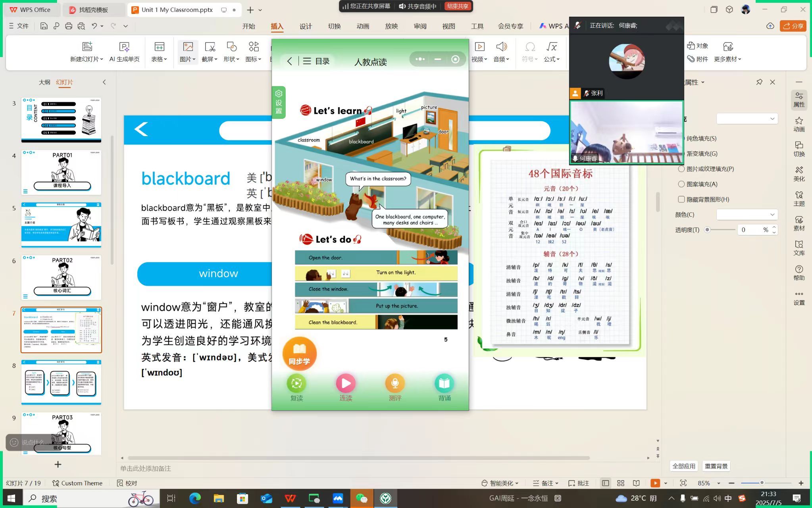Click the 设置 gear tab in reader
This screenshot has width=812, height=508.
[x=279, y=102]
